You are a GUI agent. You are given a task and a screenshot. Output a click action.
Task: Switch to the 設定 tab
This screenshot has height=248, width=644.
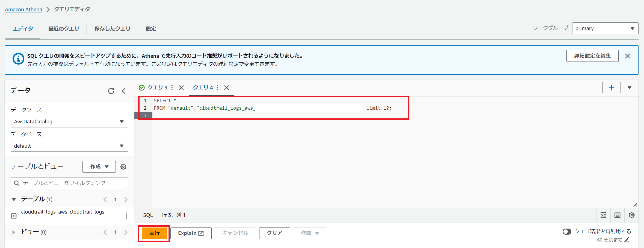[151, 29]
